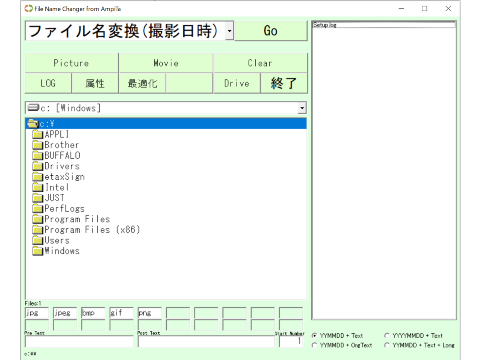The image size is (480, 360).
Task: Click the blank button next to 最適化
Action: pos(189,83)
